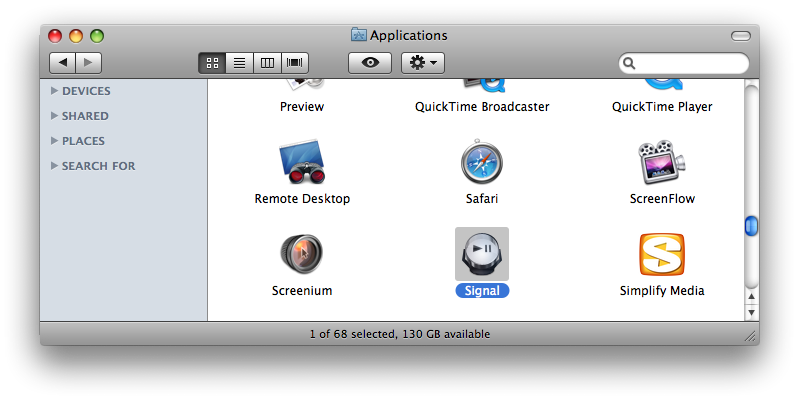Click the ScreenFlow camera icon
Viewport: 799px width, 400px height.
[661, 162]
